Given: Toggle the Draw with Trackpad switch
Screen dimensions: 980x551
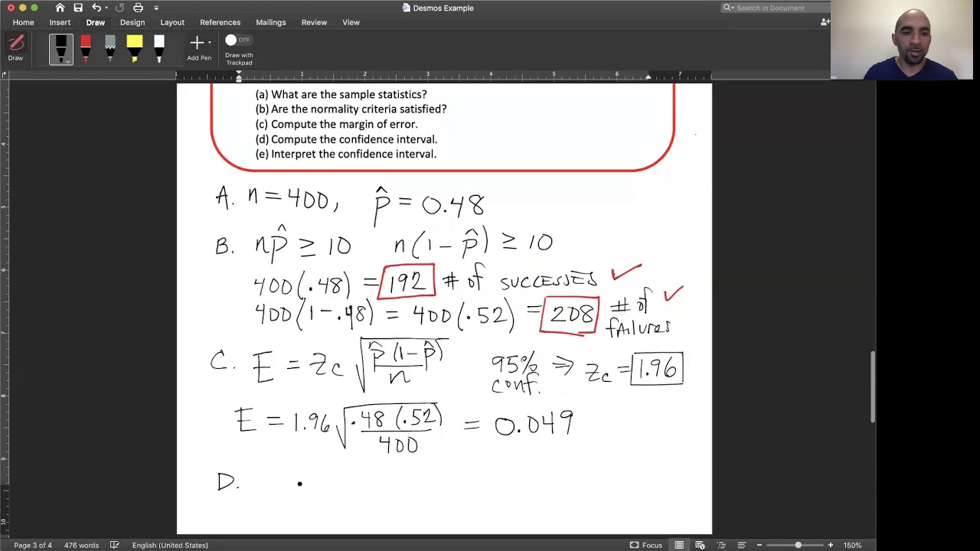Looking at the screenshot, I should pyautogui.click(x=238, y=40).
